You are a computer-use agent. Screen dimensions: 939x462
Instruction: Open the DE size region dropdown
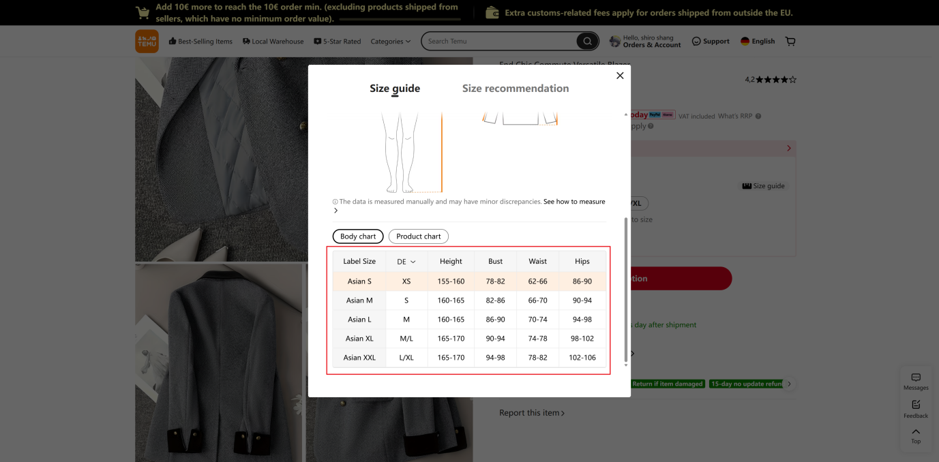(x=407, y=262)
